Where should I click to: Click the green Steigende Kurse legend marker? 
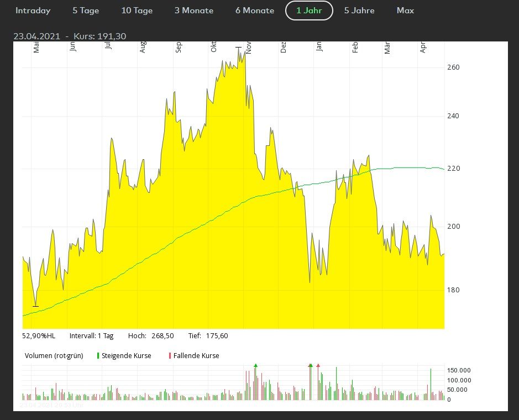click(98, 356)
